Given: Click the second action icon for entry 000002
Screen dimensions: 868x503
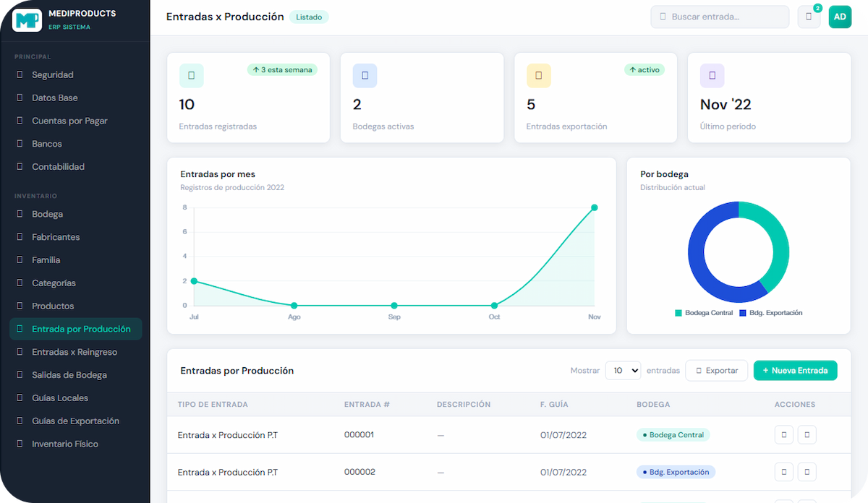Looking at the screenshot, I should [x=807, y=472].
